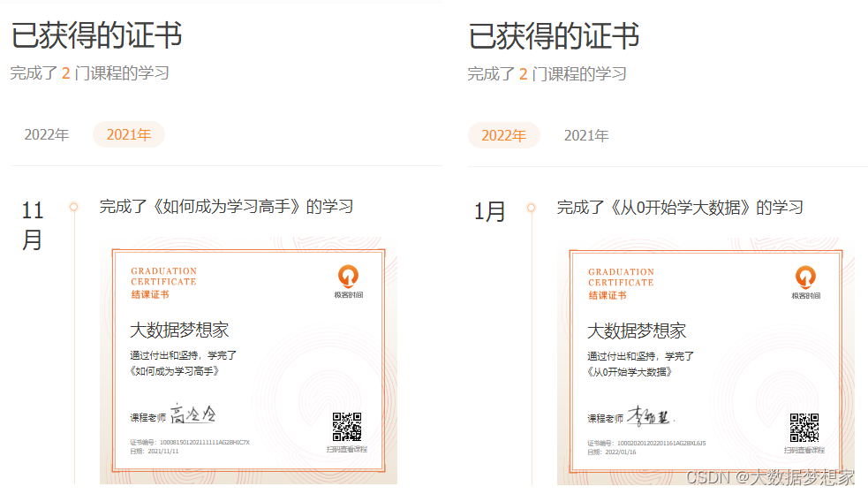Click the 极客时间 logo on the 从0开始学大数据 certificate
Image resolution: width=868 pixels, height=494 pixels.
(x=805, y=283)
